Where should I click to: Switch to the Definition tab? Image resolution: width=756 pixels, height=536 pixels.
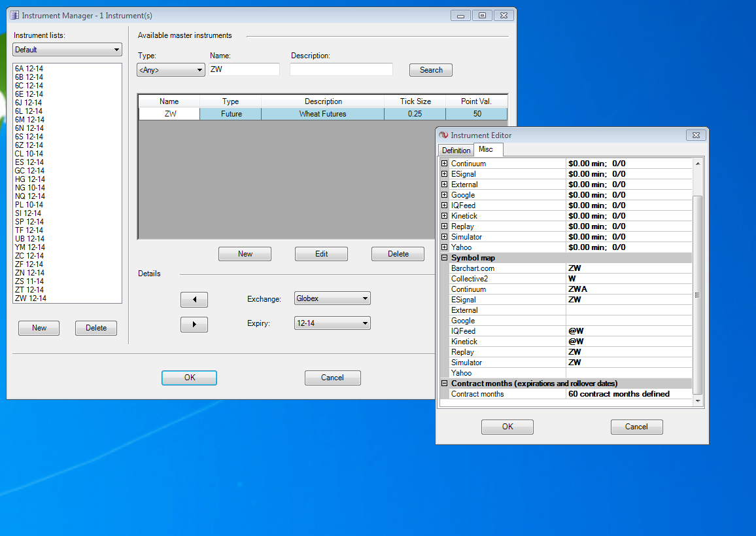(456, 151)
